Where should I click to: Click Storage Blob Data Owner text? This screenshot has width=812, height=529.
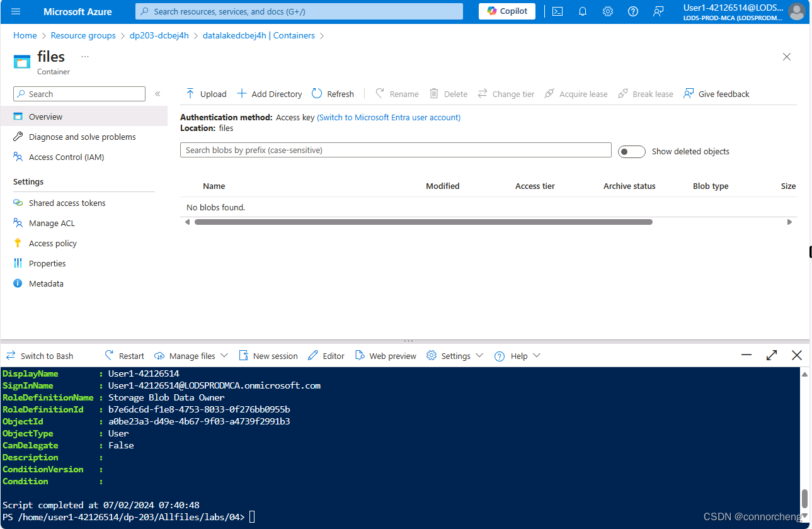(x=166, y=397)
